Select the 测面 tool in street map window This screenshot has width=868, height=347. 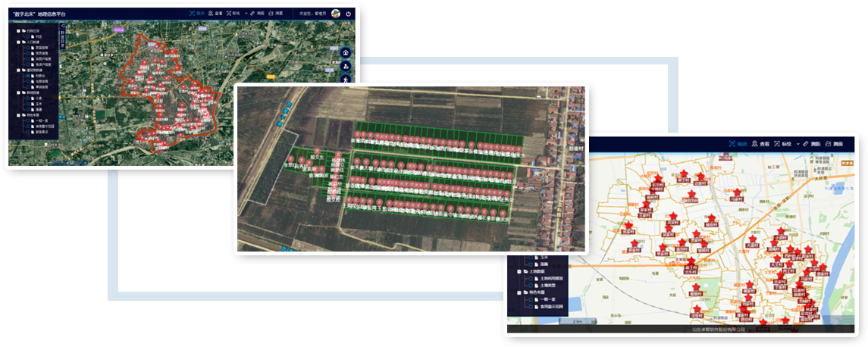(x=834, y=144)
